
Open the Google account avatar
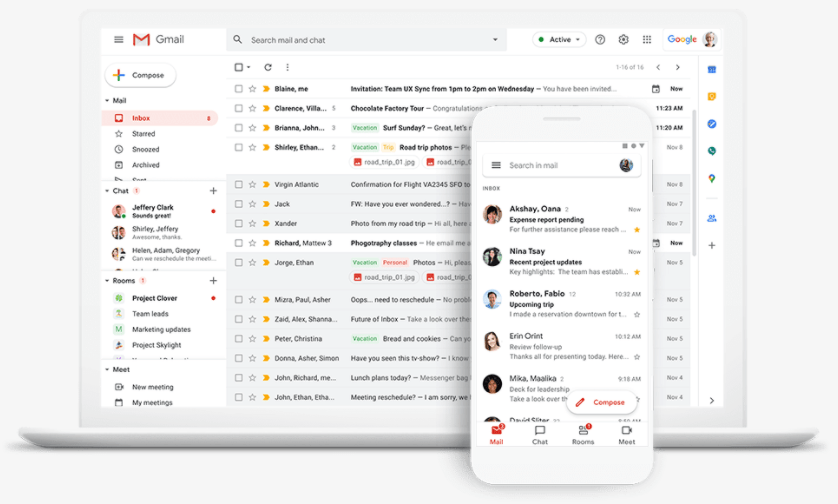pyautogui.click(x=710, y=39)
